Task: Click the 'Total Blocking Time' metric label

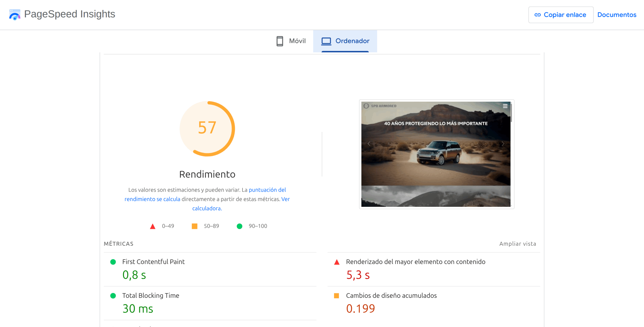Action: pos(151,296)
